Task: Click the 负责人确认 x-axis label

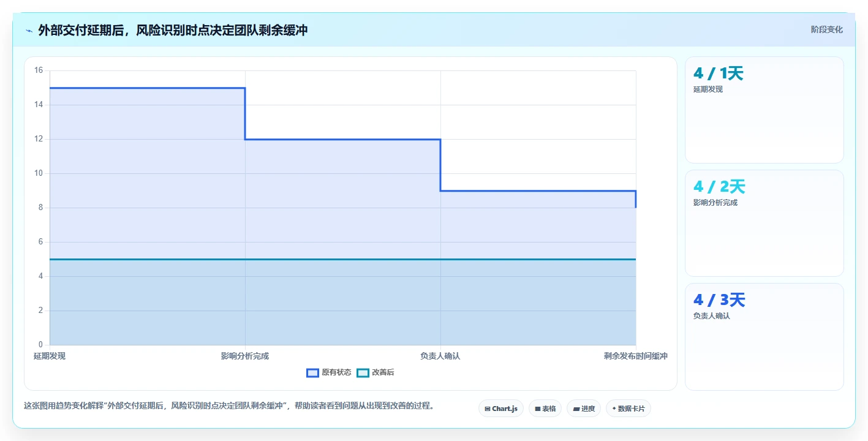Action: click(440, 356)
